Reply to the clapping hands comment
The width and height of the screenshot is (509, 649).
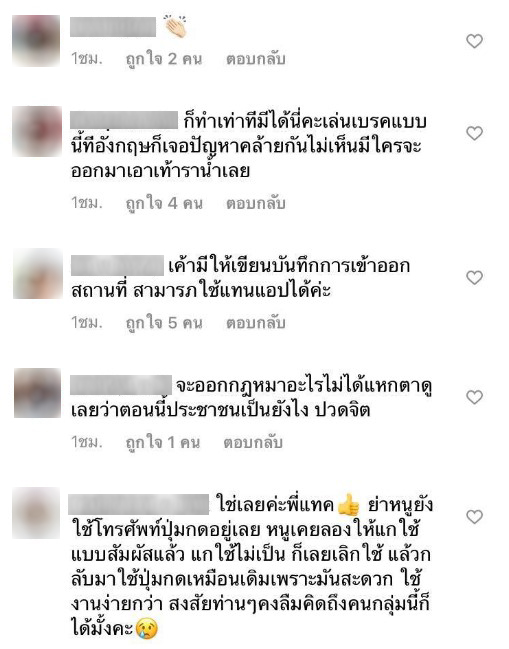click(255, 59)
